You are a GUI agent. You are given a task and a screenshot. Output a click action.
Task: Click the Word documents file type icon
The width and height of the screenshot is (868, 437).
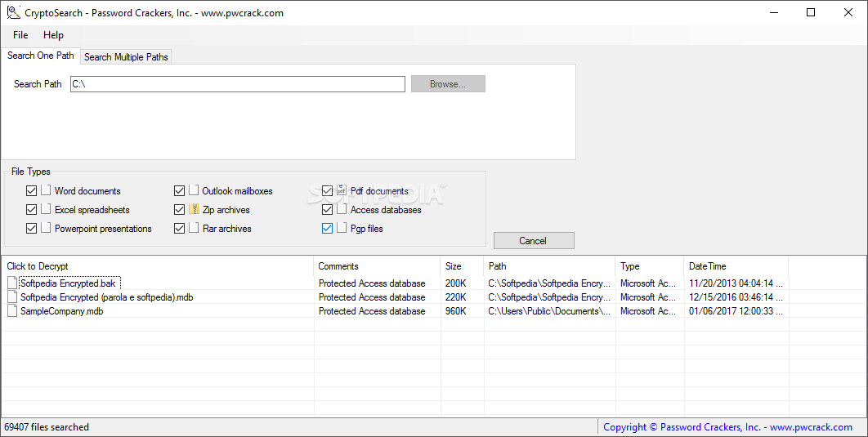point(46,190)
